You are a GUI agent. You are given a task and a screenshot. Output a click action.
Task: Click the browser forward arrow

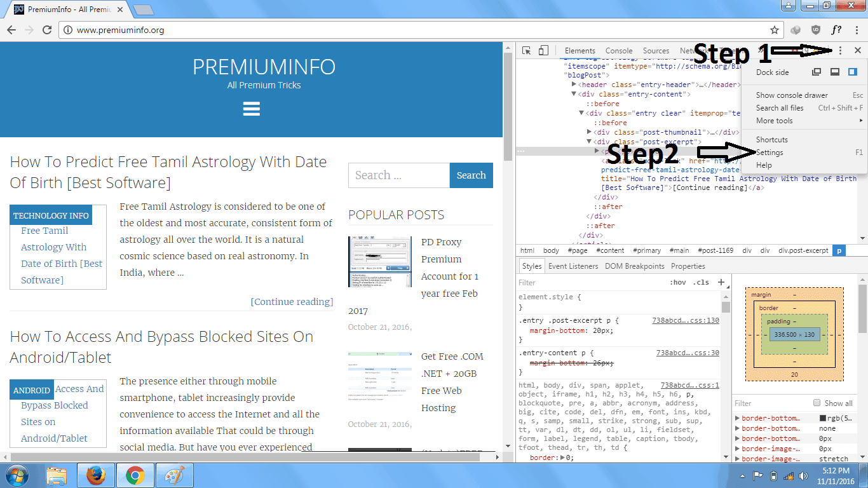[x=29, y=30]
